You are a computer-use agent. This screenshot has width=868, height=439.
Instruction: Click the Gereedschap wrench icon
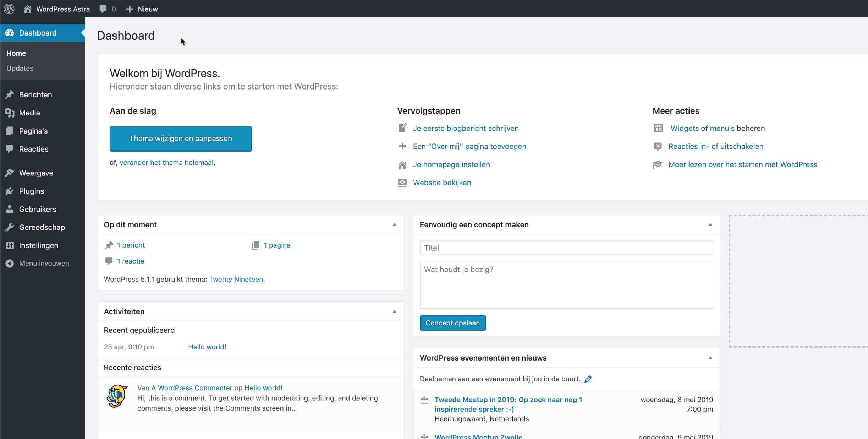click(10, 227)
